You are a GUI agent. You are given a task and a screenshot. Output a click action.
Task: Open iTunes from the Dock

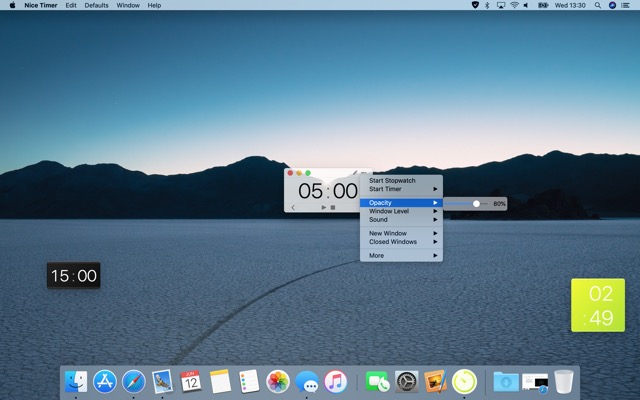[336, 382]
